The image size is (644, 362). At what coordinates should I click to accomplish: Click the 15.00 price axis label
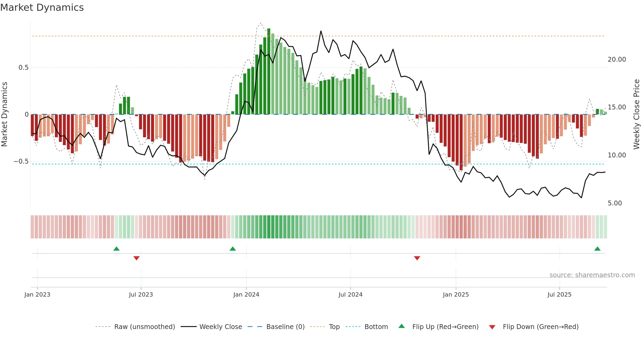tap(617, 107)
